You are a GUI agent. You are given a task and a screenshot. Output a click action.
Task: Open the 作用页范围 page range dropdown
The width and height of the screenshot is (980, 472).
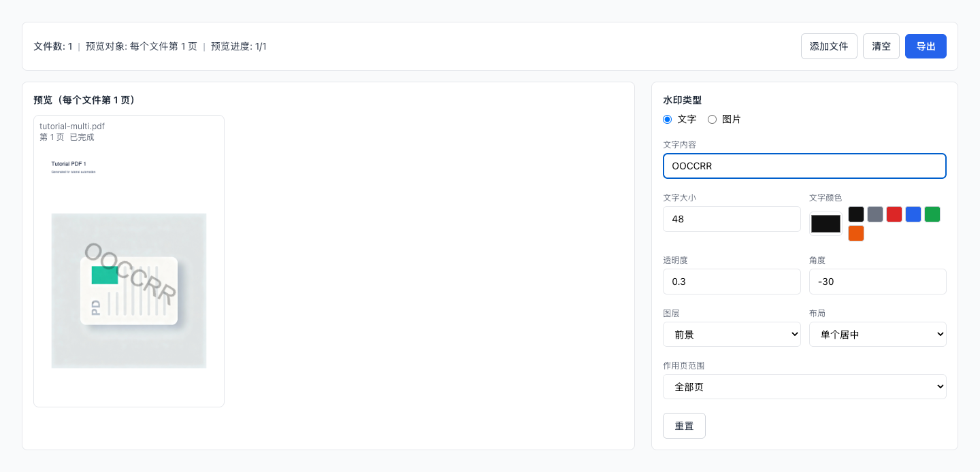point(804,386)
